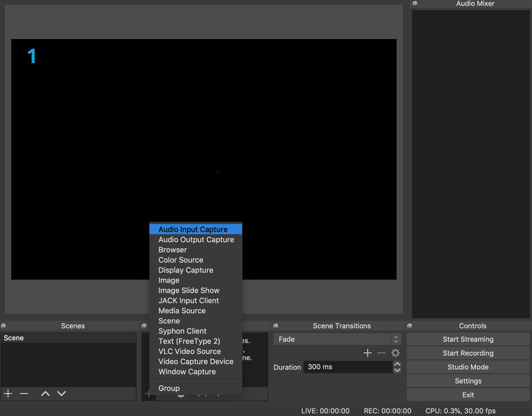This screenshot has height=416, width=532.
Task: Click the Start Streaming button
Action: pos(468,339)
